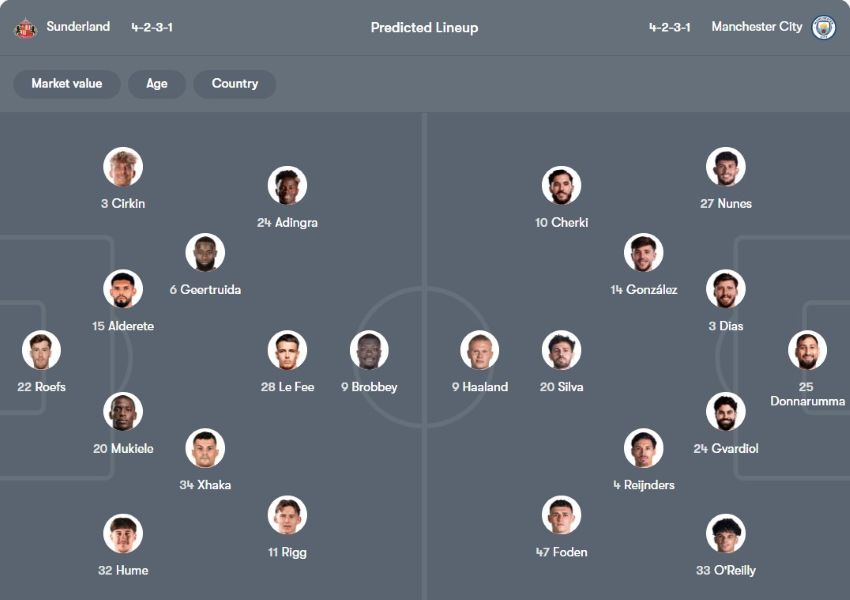This screenshot has height=600, width=850.
Task: Click Roefs' goalkeeper avatar
Action: click(42, 350)
